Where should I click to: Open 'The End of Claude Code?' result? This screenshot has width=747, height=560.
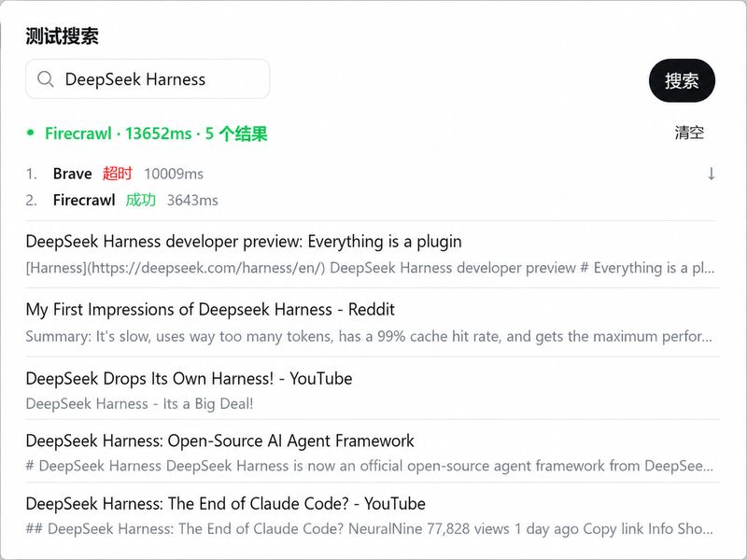(225, 504)
